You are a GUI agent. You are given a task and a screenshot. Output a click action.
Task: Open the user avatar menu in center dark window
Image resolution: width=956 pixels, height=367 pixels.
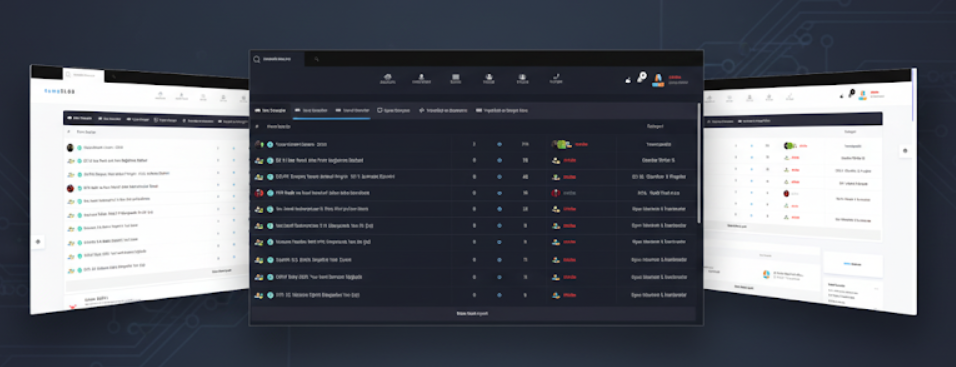[x=658, y=80]
